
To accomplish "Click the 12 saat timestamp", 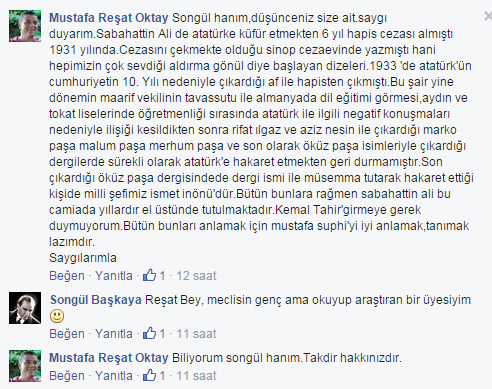I will click(196, 276).
